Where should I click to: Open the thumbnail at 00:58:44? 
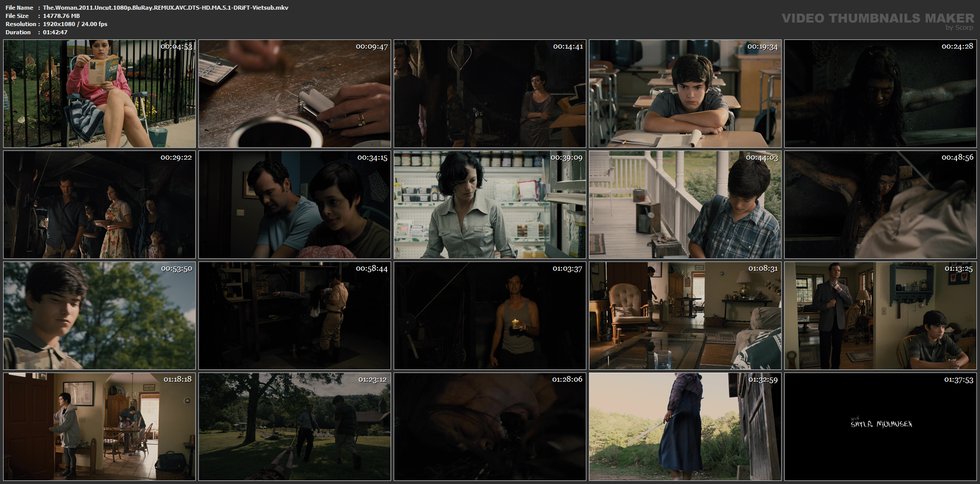coord(294,316)
